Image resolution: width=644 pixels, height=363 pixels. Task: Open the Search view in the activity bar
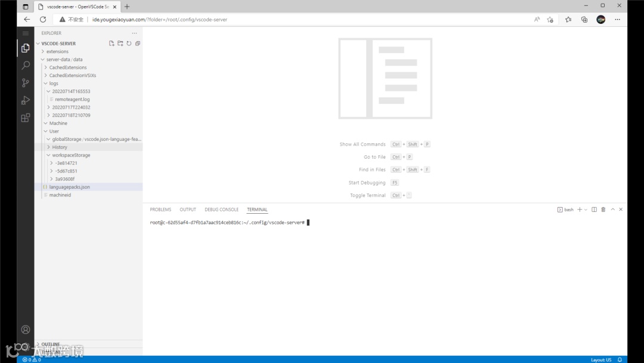click(x=25, y=65)
